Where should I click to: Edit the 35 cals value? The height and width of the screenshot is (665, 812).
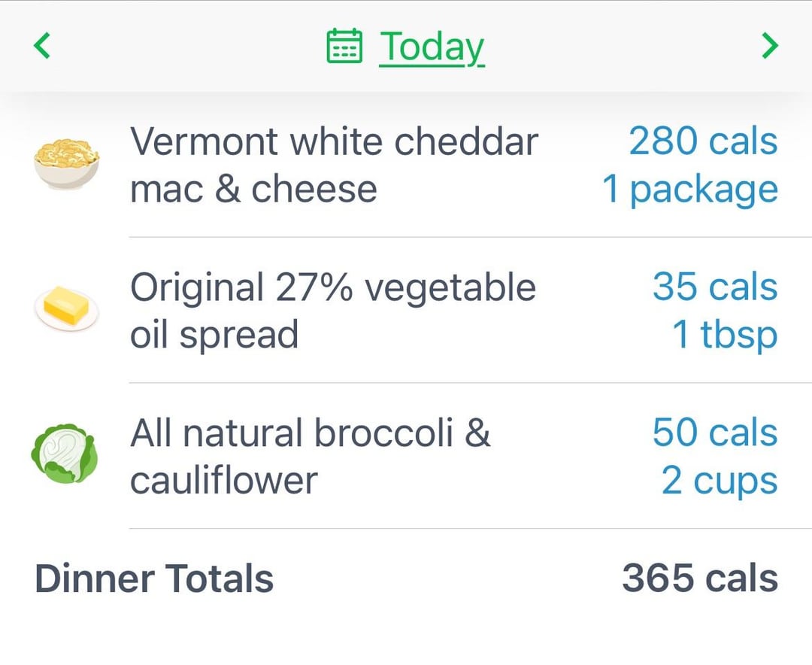715,287
